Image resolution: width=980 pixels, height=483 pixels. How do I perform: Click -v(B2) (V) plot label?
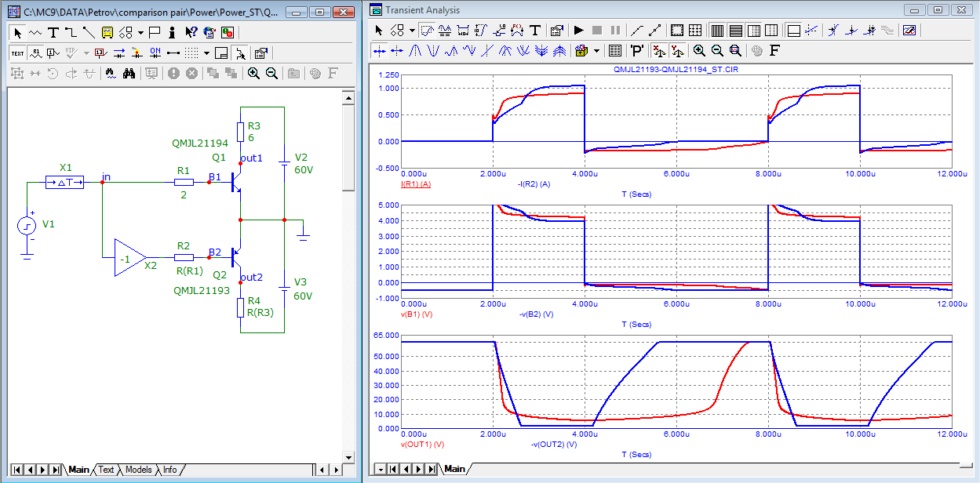[x=535, y=314]
